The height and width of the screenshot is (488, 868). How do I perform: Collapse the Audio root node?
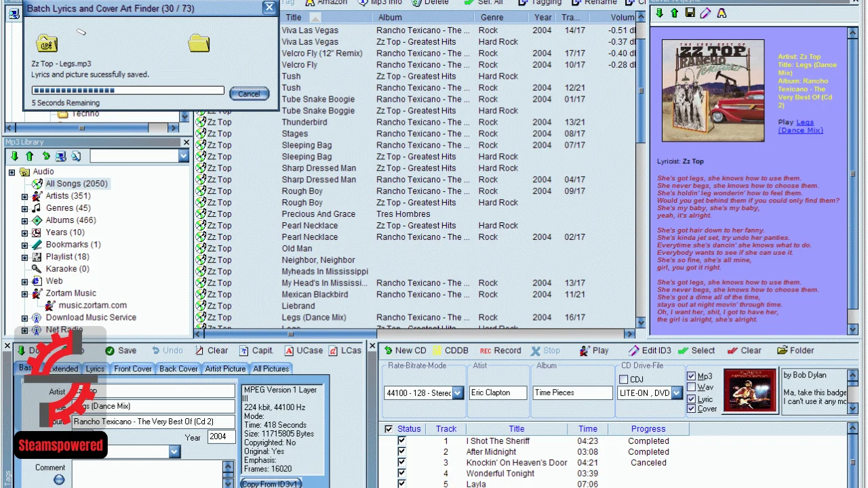coord(12,172)
